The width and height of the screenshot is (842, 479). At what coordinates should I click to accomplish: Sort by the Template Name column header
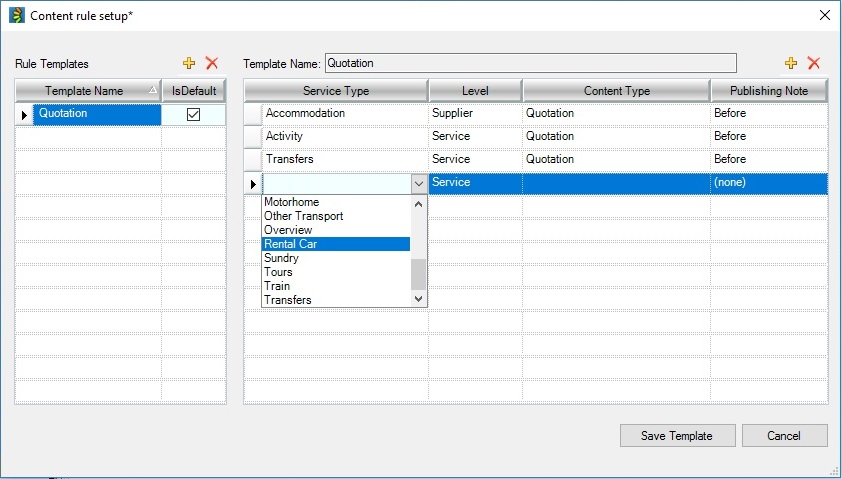click(88, 91)
